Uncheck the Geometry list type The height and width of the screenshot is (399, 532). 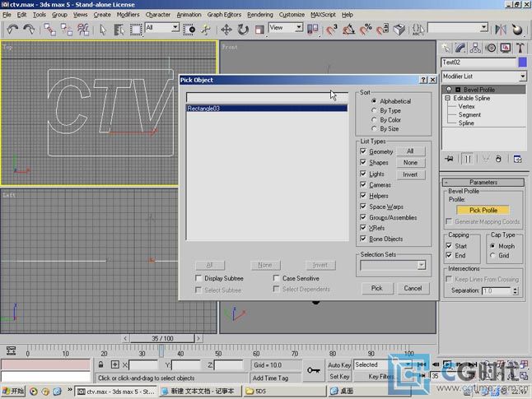coord(363,151)
